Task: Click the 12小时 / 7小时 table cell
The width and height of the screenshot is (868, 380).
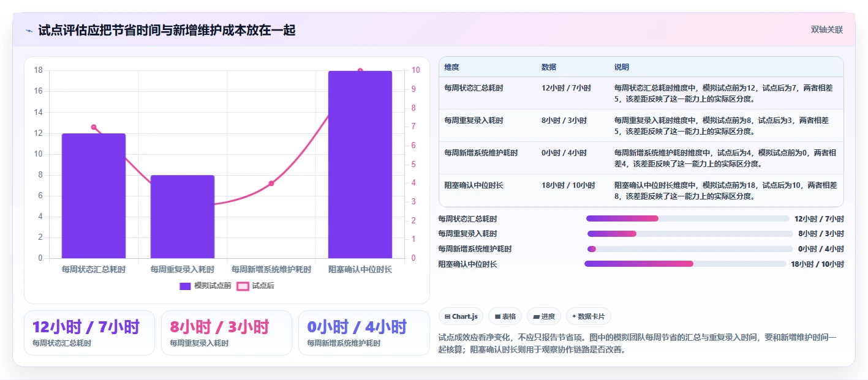Action: click(566, 88)
